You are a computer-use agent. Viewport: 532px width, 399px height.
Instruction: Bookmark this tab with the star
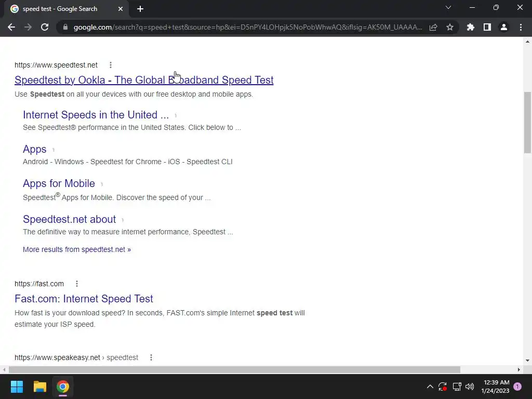(x=450, y=27)
